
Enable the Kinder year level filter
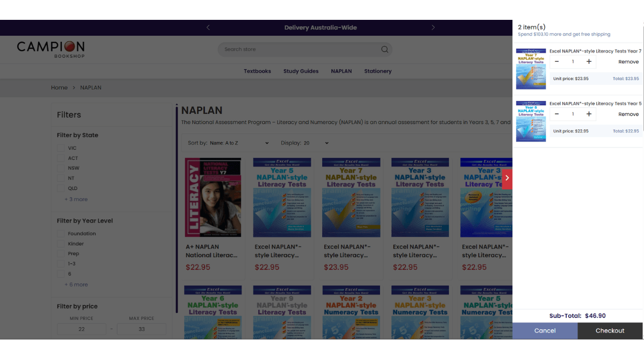click(x=61, y=243)
